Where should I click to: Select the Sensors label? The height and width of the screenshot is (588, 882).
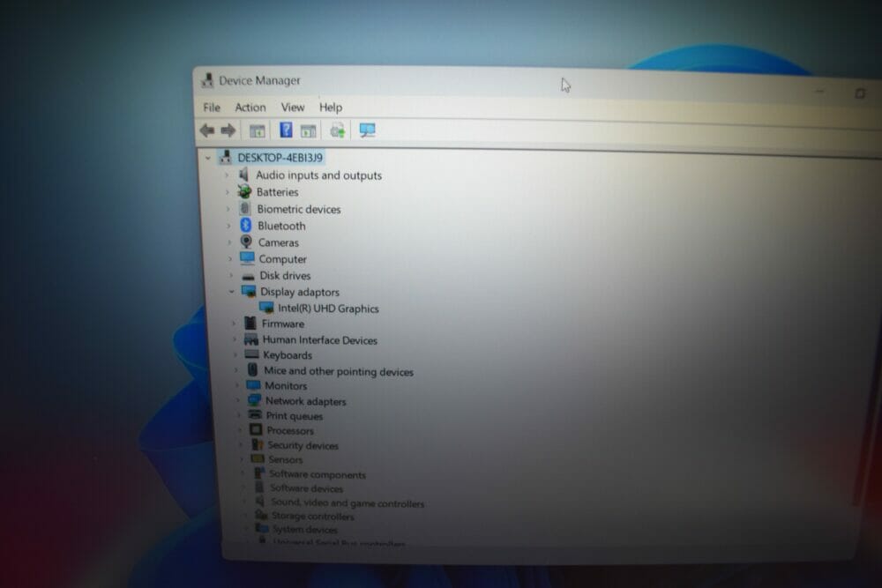286,459
